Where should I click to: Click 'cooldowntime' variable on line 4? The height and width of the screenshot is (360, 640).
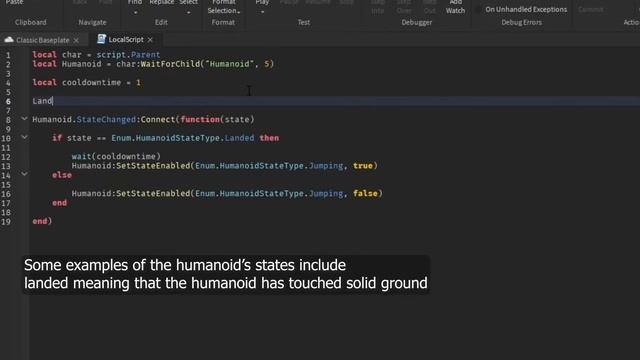tap(91, 82)
